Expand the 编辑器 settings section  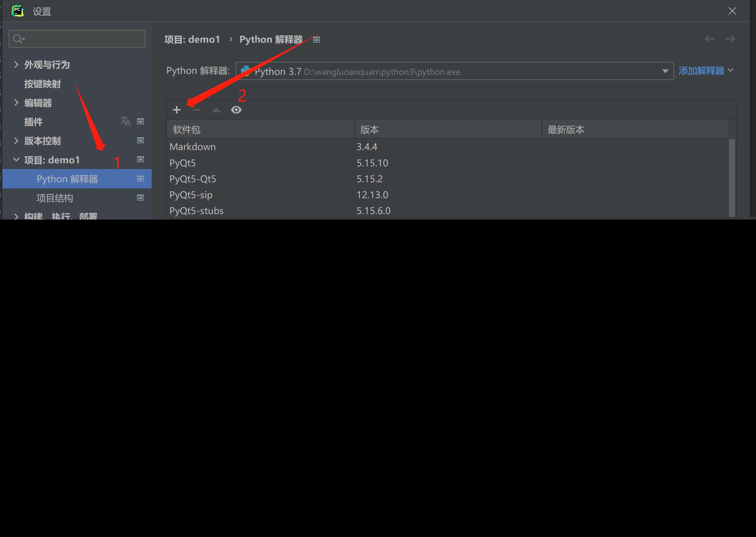(16, 103)
